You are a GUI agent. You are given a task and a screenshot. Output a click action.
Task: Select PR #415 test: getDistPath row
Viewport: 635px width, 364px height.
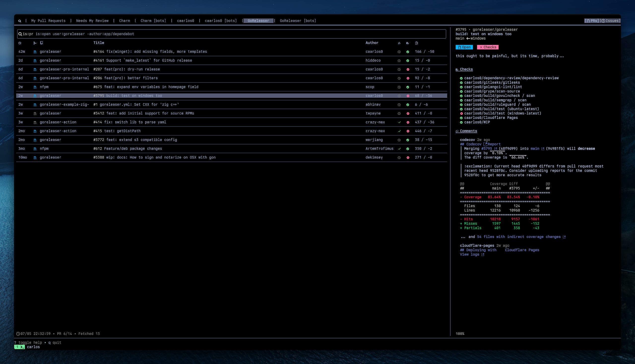[231, 131]
